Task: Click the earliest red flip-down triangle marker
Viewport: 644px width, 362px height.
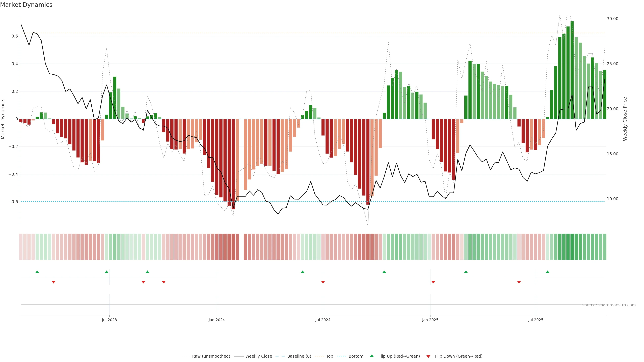Action: pyautogui.click(x=53, y=282)
